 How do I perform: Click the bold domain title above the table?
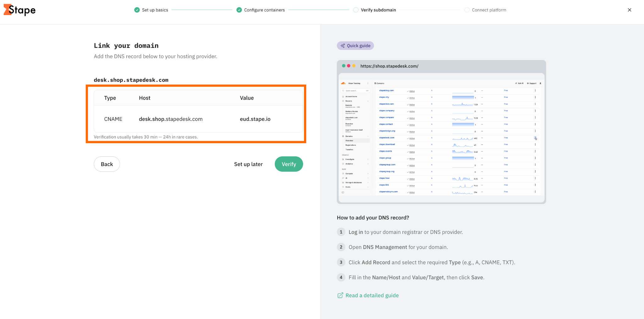tap(131, 80)
